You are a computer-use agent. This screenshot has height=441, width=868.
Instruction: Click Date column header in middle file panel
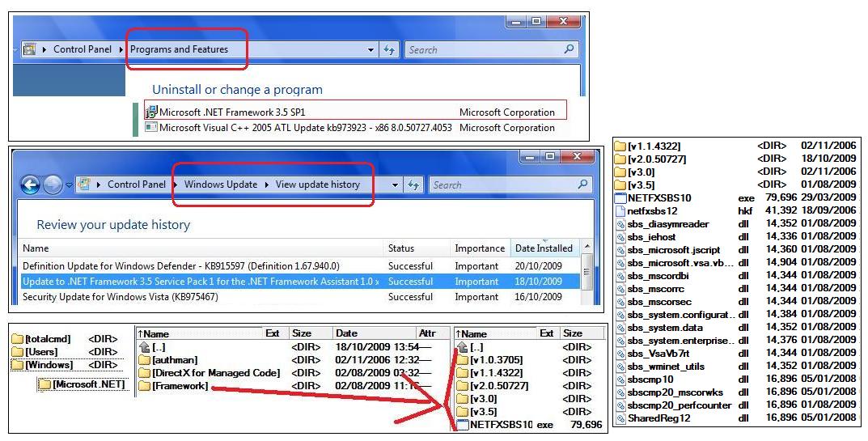pyautogui.click(x=374, y=333)
